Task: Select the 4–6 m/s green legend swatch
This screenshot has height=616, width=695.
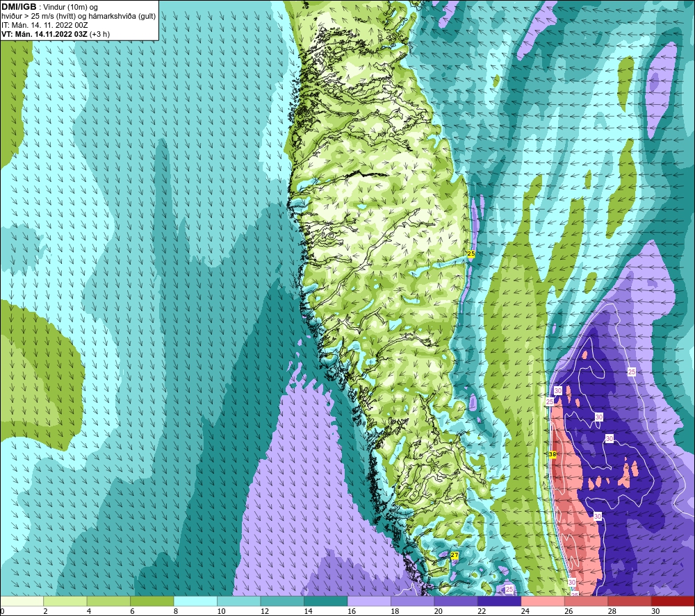Action: point(108,601)
